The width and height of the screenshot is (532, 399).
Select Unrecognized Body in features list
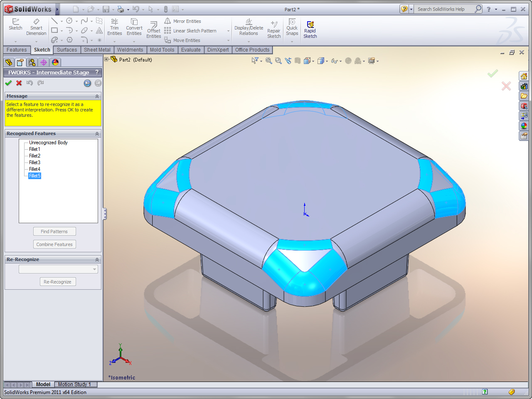click(x=48, y=143)
